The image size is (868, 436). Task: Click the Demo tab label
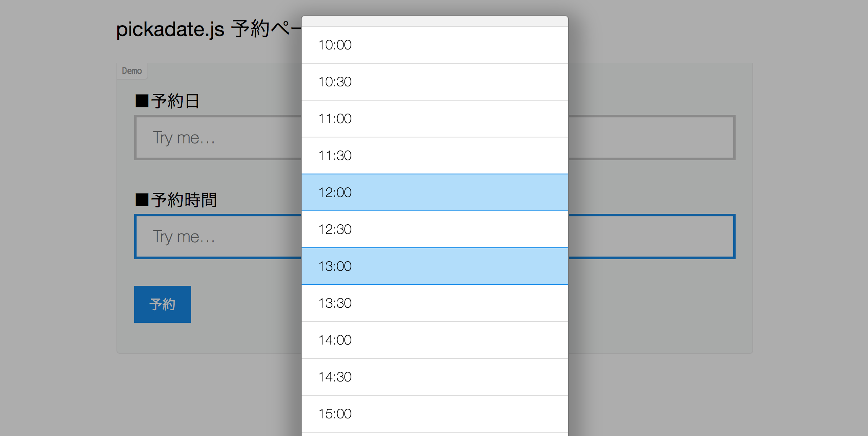(132, 70)
